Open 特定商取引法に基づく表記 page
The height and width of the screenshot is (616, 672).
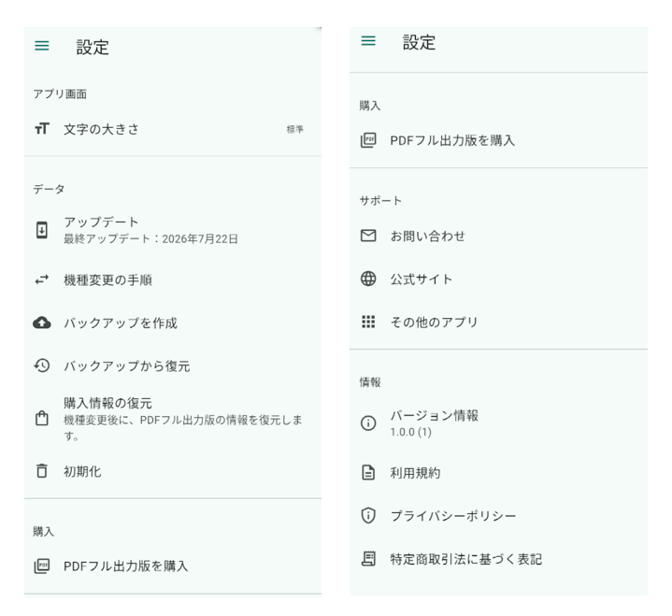[498, 559]
